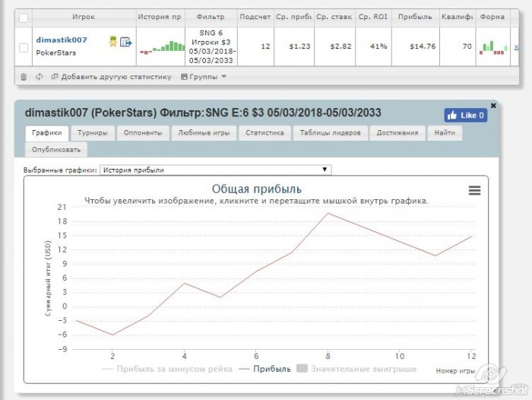Click the Facebook Like thumbs-up button

click(x=465, y=116)
